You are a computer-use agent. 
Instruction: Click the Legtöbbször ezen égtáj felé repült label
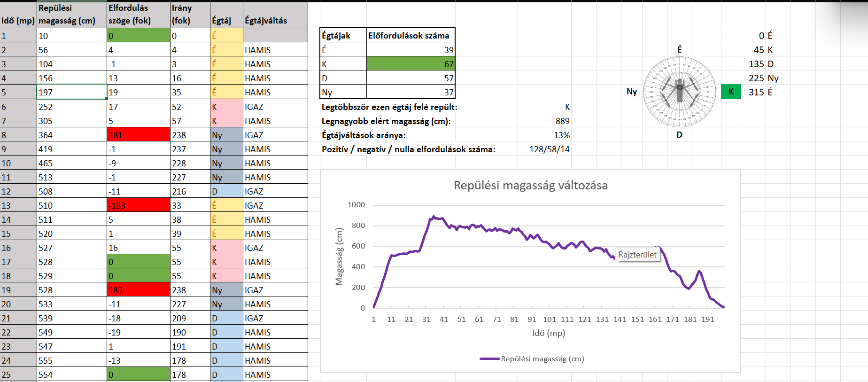389,107
